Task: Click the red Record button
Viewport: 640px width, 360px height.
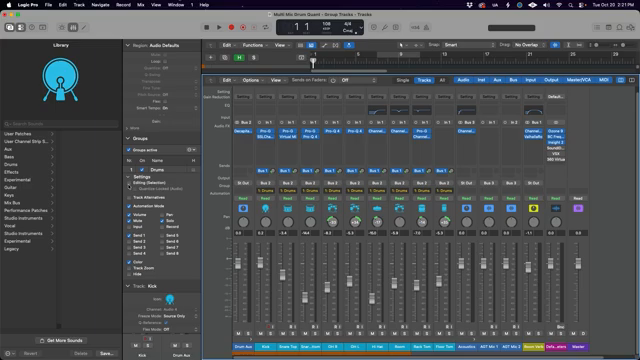Action: [231, 27]
